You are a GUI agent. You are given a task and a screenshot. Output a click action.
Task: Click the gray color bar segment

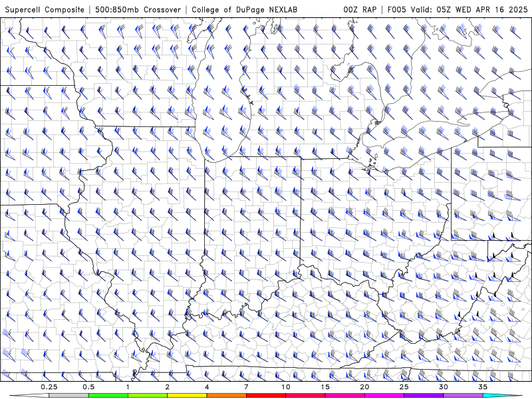coord(69,396)
